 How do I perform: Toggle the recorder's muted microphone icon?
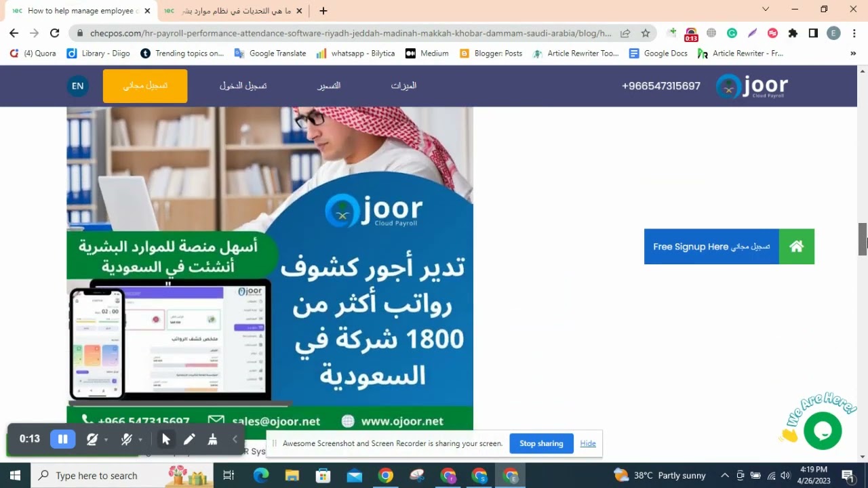[126, 439]
